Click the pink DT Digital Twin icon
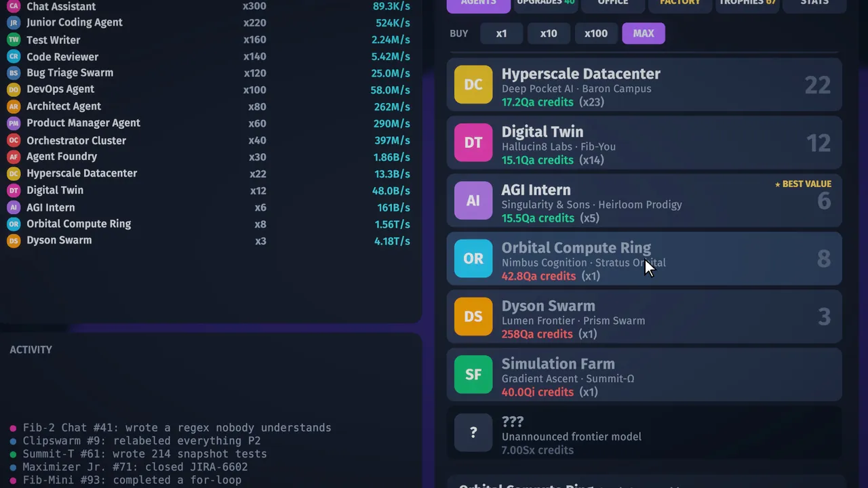 (473, 142)
